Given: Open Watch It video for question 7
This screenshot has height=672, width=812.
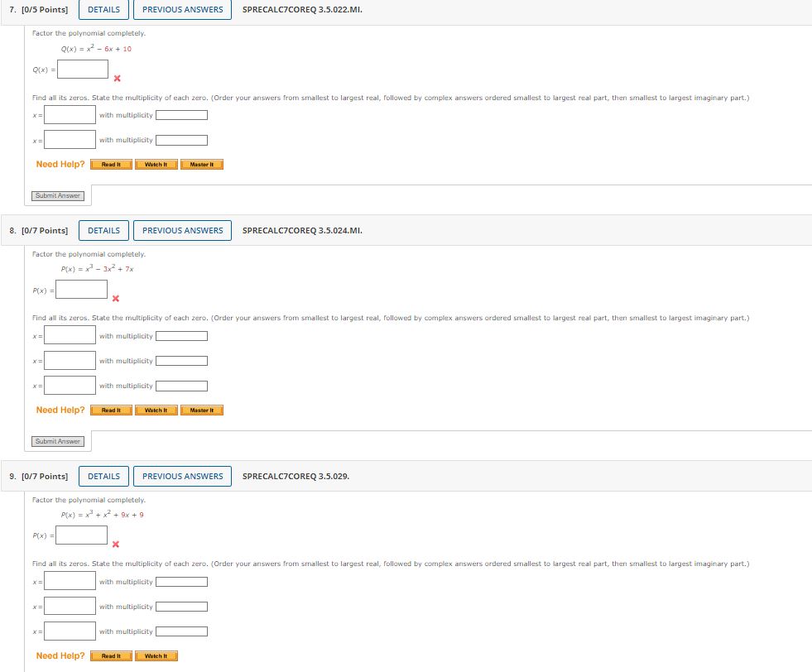Looking at the screenshot, I should [156, 164].
